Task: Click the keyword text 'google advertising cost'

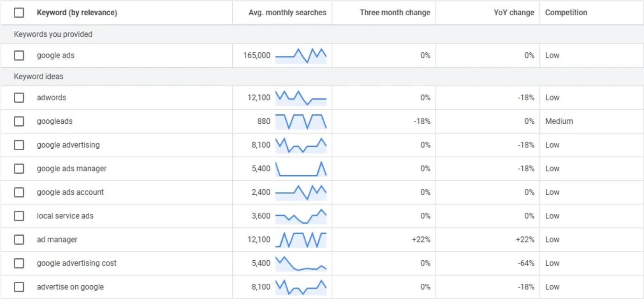Action: point(76,264)
